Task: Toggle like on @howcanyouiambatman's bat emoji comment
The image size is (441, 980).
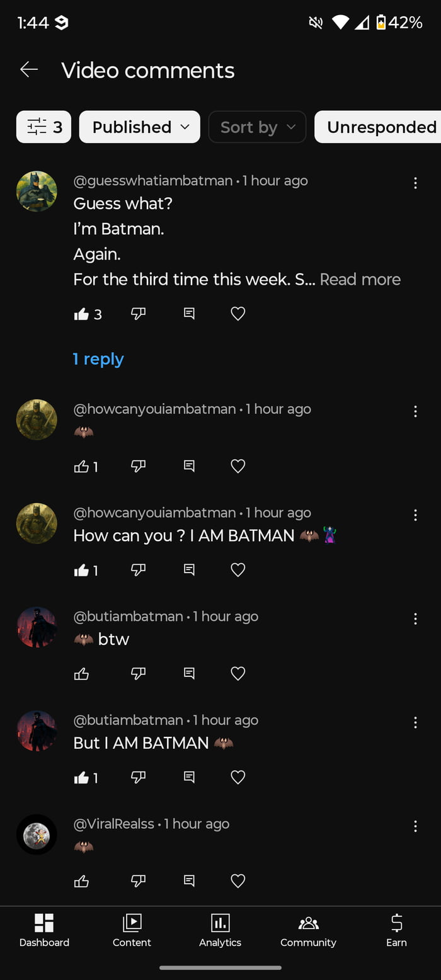Action: 82,466
